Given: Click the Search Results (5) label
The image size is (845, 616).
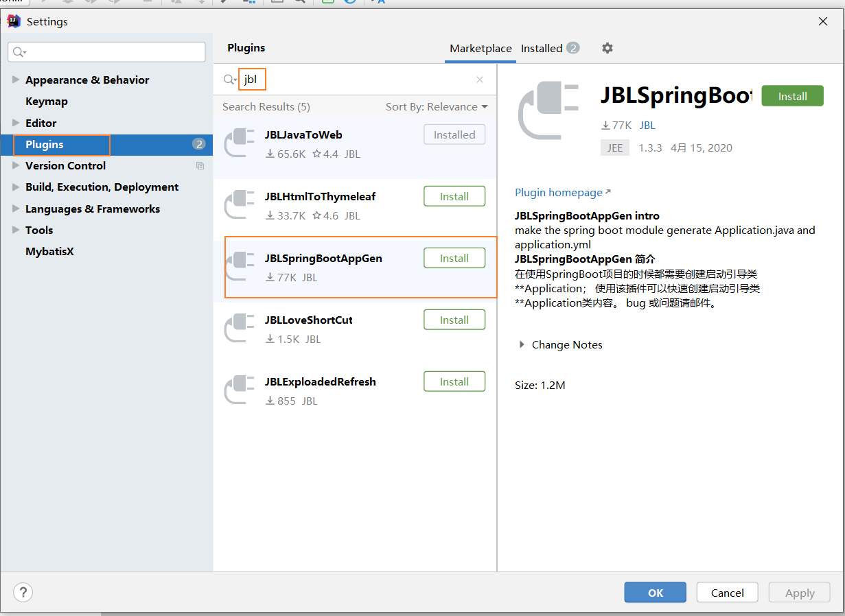Looking at the screenshot, I should click(x=266, y=106).
